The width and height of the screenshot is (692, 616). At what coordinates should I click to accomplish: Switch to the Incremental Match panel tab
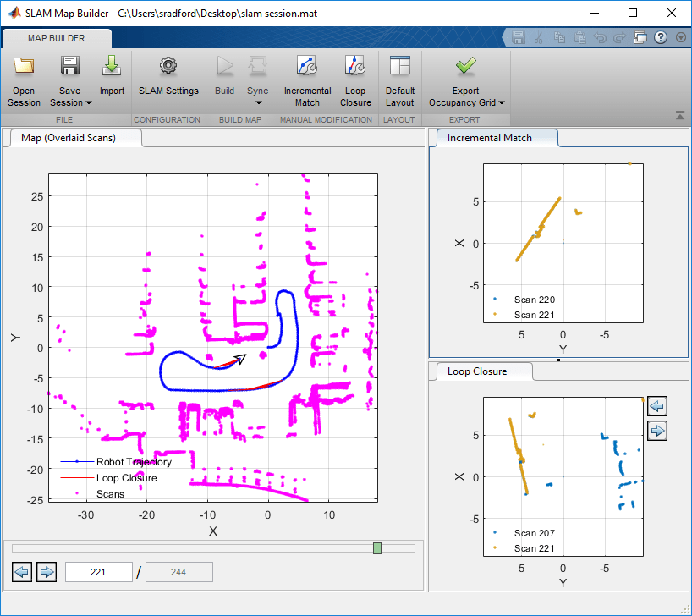point(490,138)
